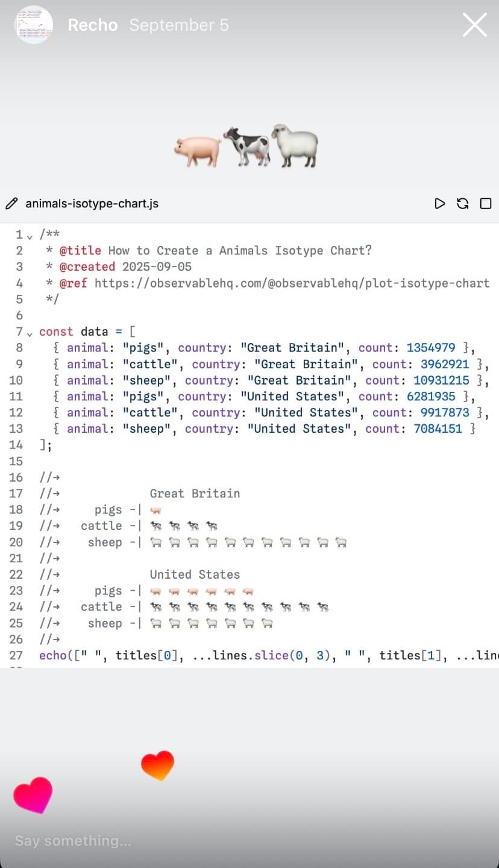499x868 pixels.
Task: Close the story with the X button
Action: tap(474, 25)
